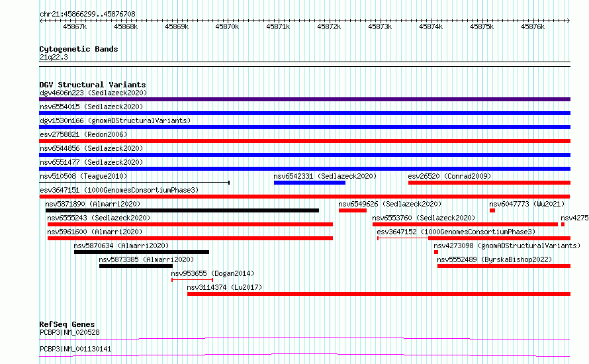Click the Cytogenetic Bands track title
This screenshot has height=364, width=589.
79,49
